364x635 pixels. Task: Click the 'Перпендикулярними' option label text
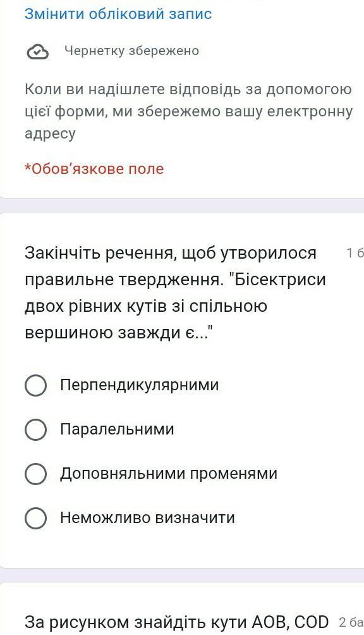coord(140,385)
